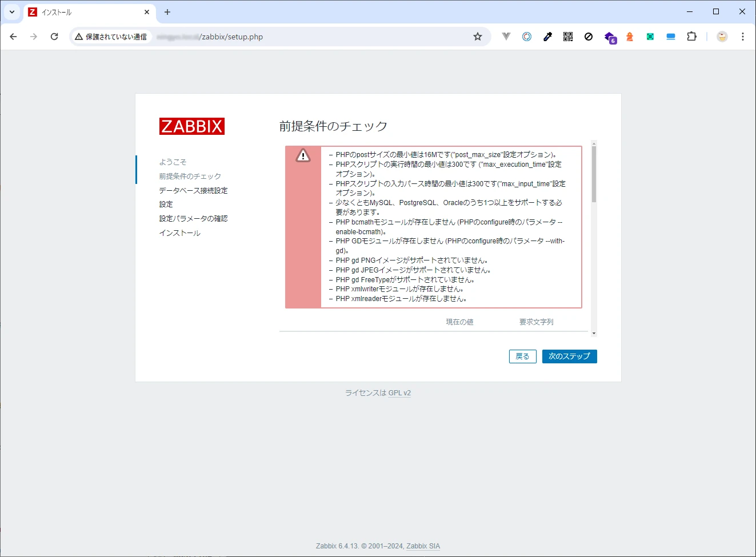The width and height of the screenshot is (756, 557).
Task: Select the インストール step in the sidebar
Action: [179, 233]
